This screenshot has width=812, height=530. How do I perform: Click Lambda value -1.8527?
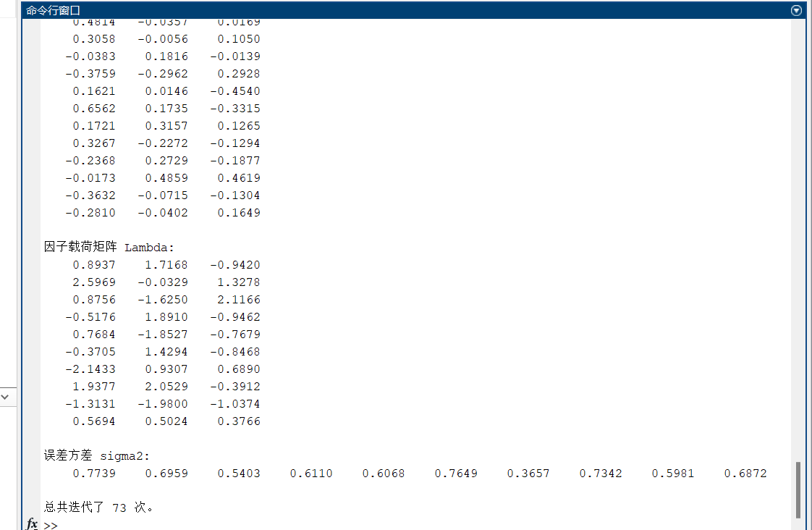163,335
